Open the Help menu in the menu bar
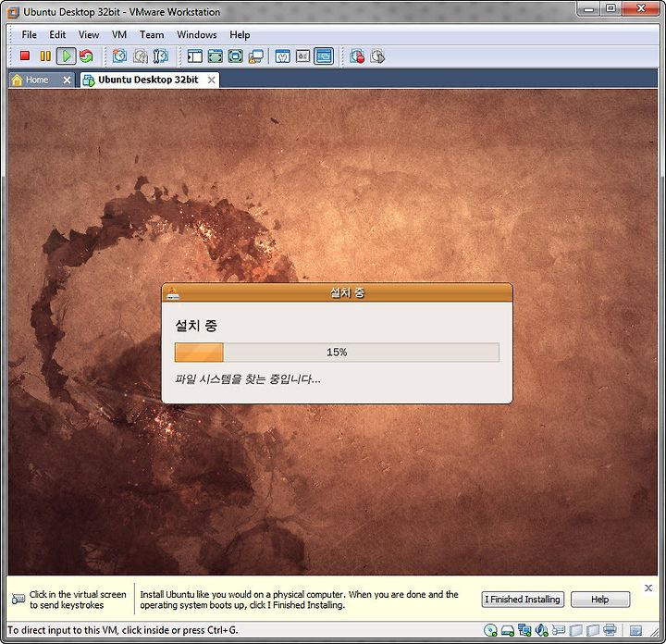666x644 pixels. coord(240,35)
